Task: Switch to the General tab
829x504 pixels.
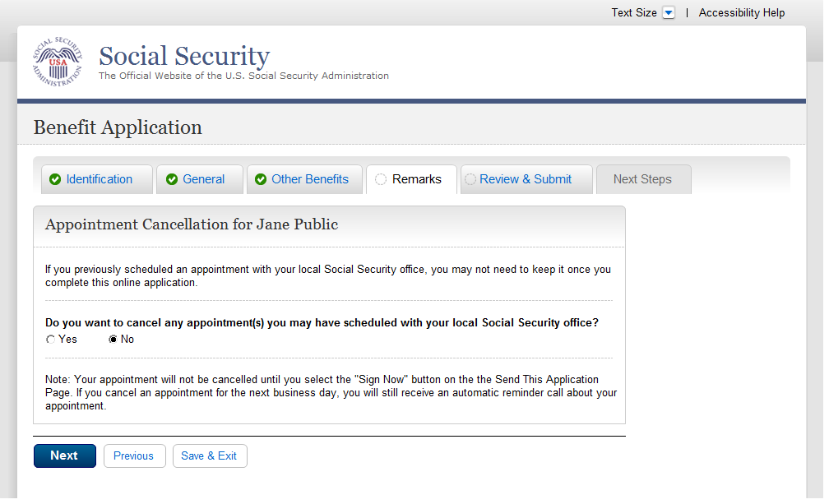Action: point(203,179)
